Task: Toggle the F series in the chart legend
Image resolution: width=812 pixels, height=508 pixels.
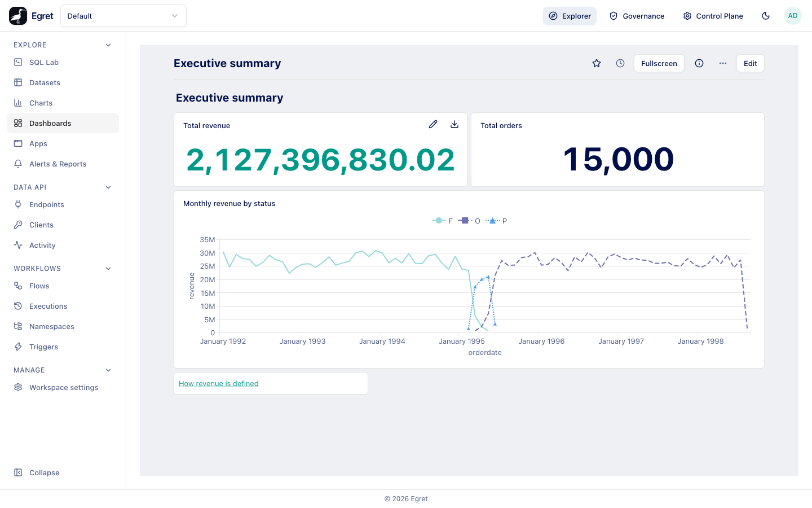Action: pyautogui.click(x=443, y=221)
